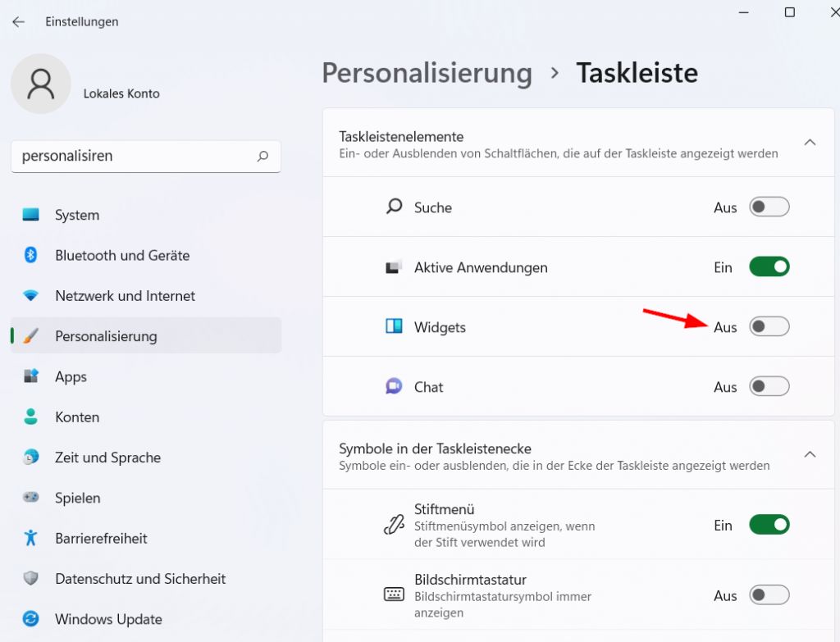Turn on the Chat toggle
The image size is (840, 642).
pos(769,386)
